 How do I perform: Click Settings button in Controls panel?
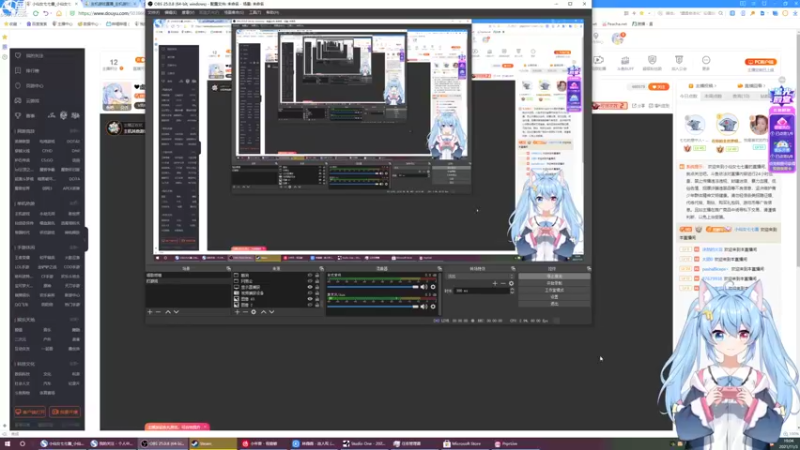tap(554, 296)
